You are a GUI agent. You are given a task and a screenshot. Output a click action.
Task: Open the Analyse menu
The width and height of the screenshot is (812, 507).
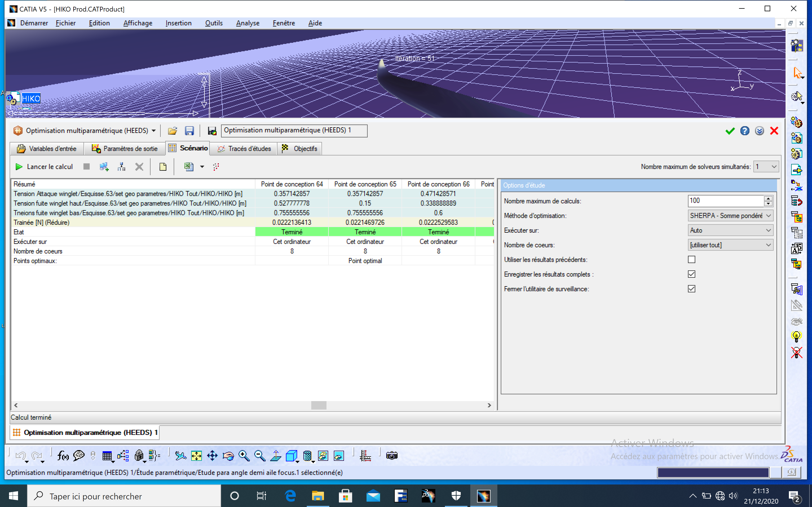(x=248, y=23)
